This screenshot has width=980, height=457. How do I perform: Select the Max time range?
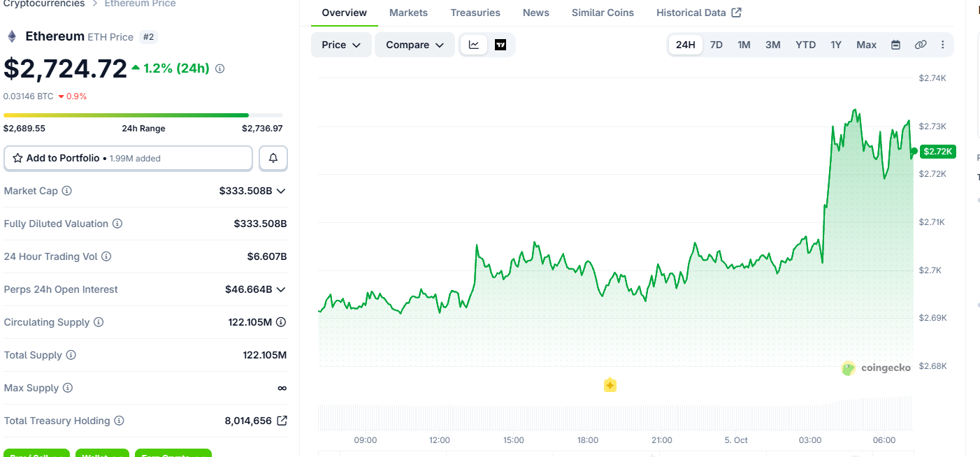(x=866, y=45)
